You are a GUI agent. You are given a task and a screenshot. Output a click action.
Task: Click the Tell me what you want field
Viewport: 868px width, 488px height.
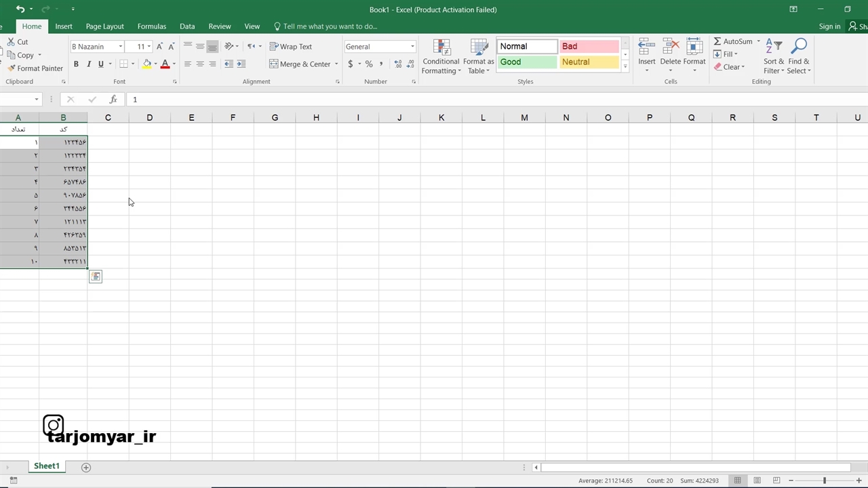click(x=330, y=26)
